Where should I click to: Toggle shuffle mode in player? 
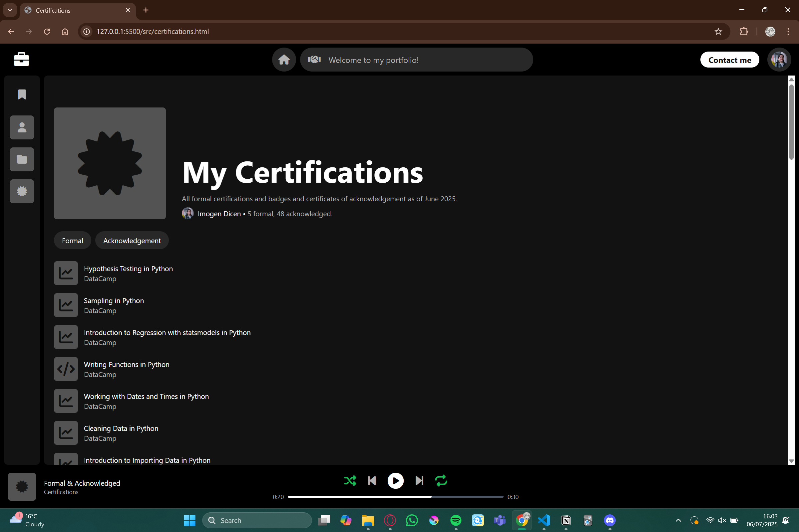pyautogui.click(x=350, y=481)
